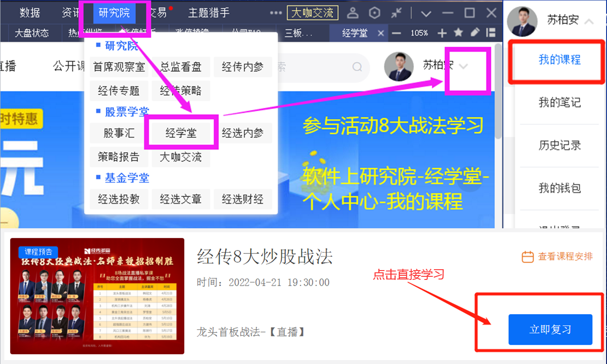607x364 pixels.
Task: Select 经选内参 in the dropdown
Action: (x=243, y=133)
